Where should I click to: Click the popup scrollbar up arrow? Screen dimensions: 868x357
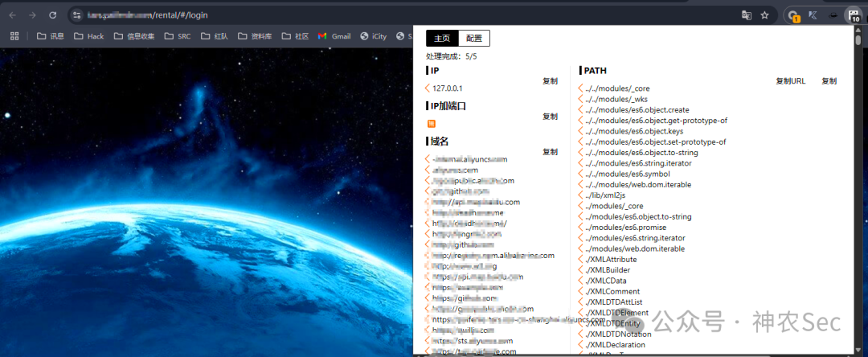pyautogui.click(x=858, y=29)
